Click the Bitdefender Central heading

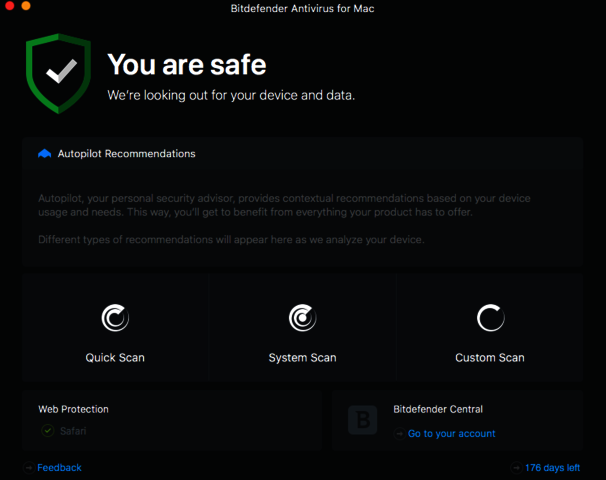(438, 409)
